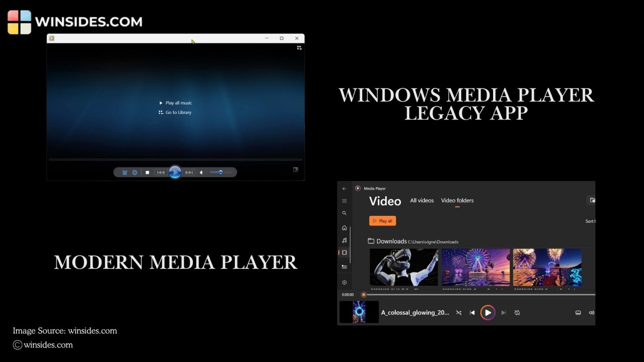Select the Music section in Media Player sidebar
The image size is (644, 362).
pyautogui.click(x=344, y=240)
